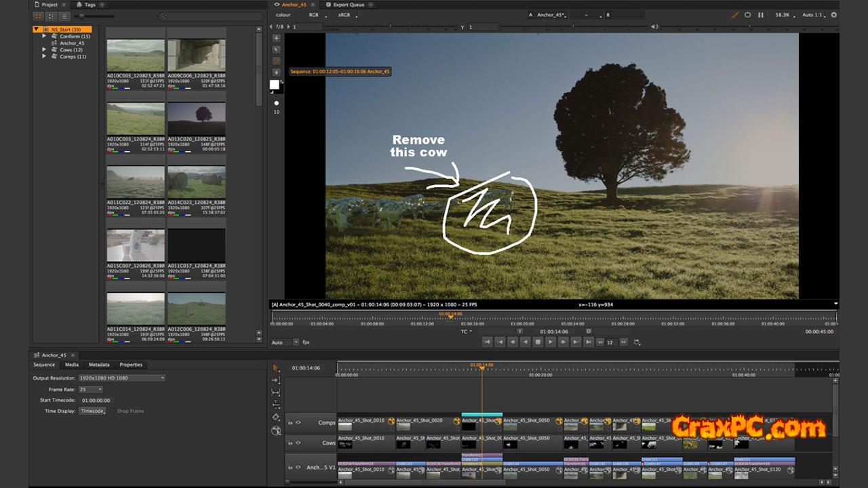Image resolution: width=868 pixels, height=488 pixels.
Task: Jump to first frame in viewer
Action: click(x=487, y=342)
